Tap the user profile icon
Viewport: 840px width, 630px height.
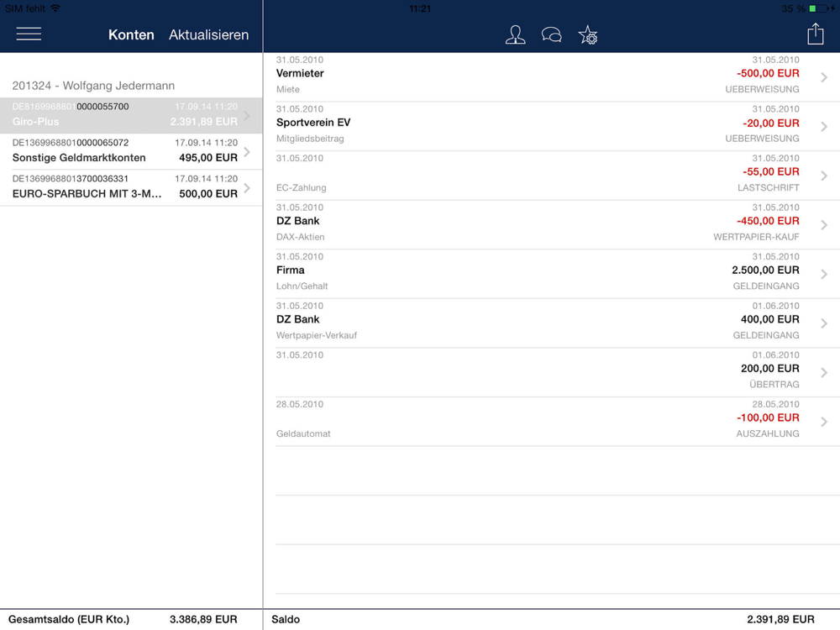(x=515, y=34)
